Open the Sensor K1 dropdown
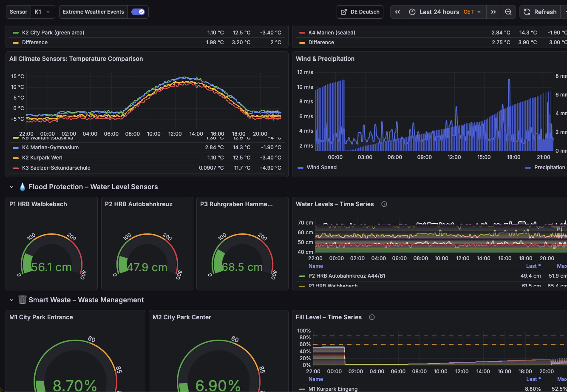Screen dimensions: 567x392 coord(43,12)
